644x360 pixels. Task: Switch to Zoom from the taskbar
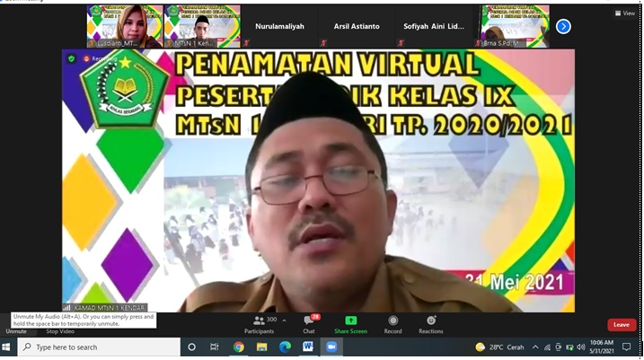pyautogui.click(x=331, y=347)
